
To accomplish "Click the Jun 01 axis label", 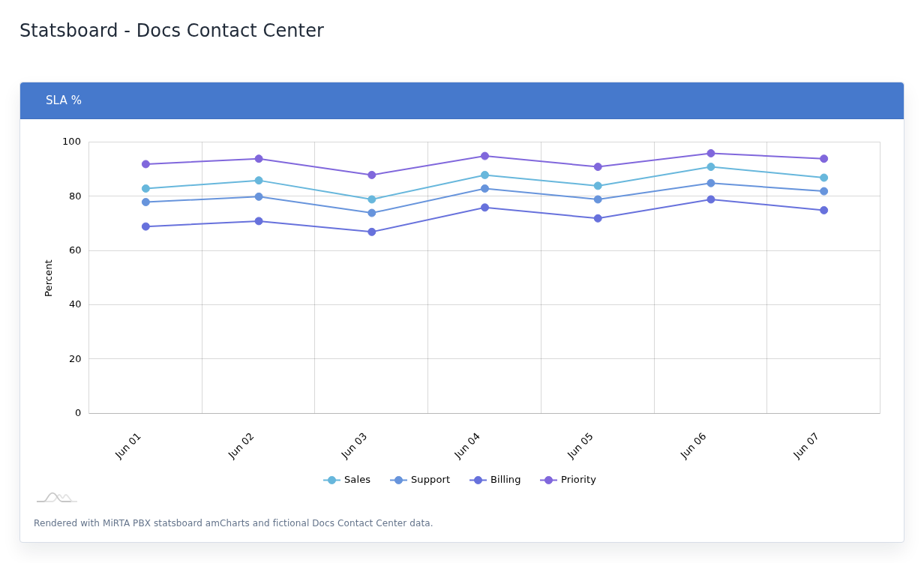I will point(128,446).
